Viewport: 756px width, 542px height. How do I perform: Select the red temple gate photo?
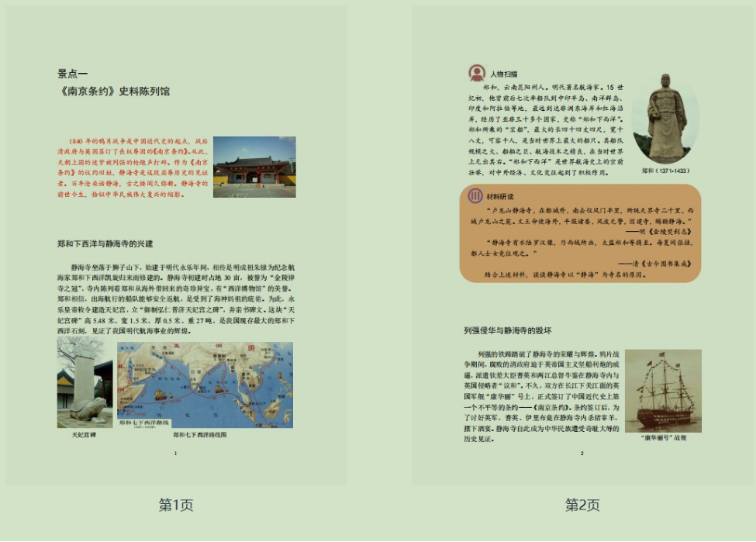[254, 166]
